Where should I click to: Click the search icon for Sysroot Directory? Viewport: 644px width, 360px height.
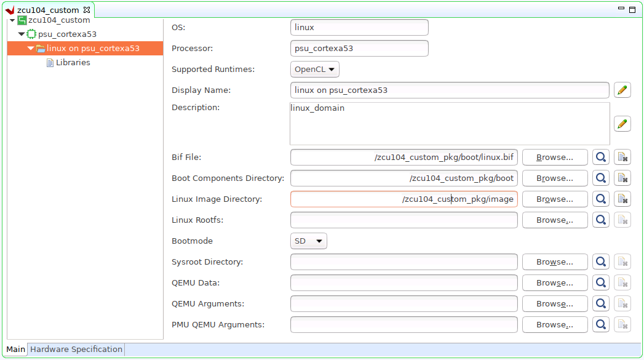(x=600, y=262)
